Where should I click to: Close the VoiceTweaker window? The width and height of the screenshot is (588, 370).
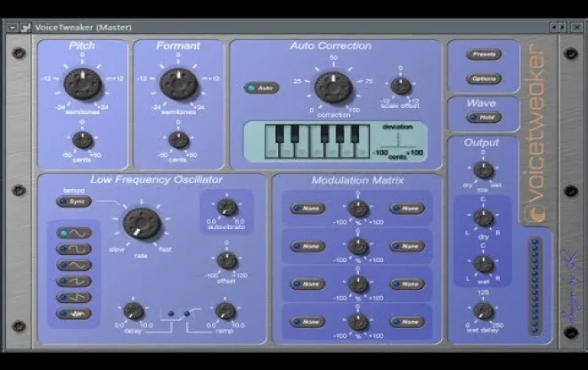[x=576, y=28]
